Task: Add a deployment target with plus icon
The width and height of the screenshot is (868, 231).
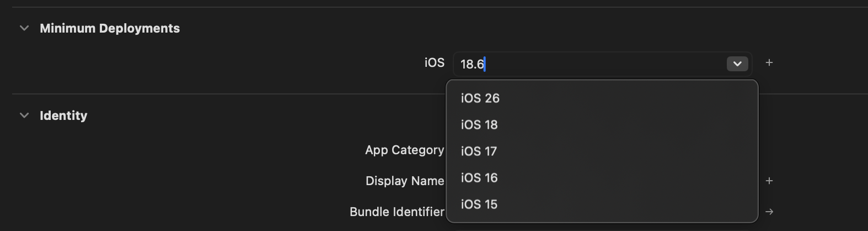Action: pyautogui.click(x=769, y=63)
